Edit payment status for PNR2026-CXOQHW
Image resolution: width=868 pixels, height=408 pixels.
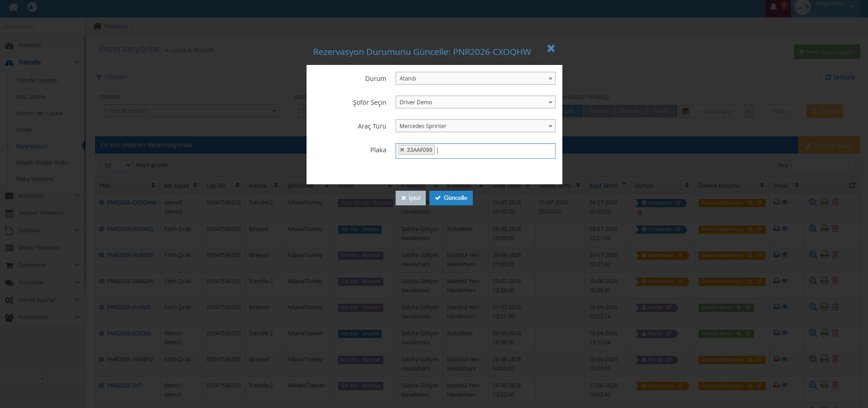[x=759, y=203]
